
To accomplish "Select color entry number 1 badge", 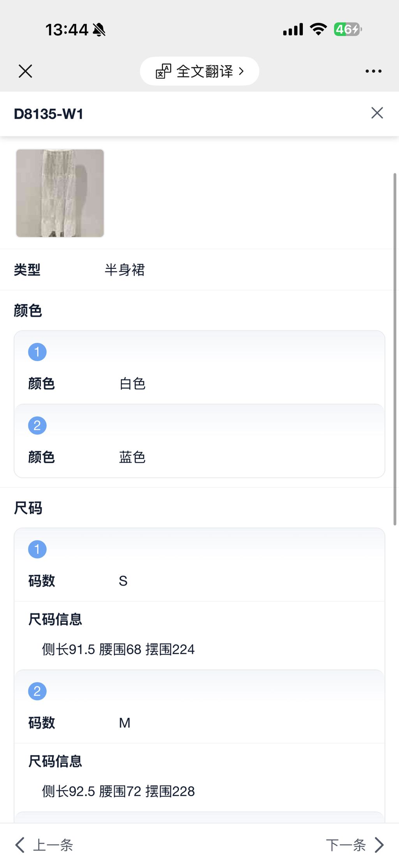I will click(37, 352).
